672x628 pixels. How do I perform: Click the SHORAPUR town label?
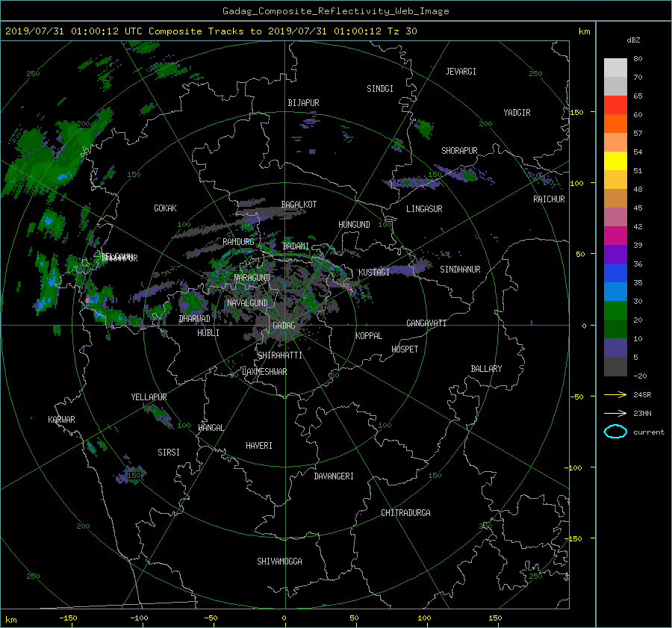tap(459, 151)
